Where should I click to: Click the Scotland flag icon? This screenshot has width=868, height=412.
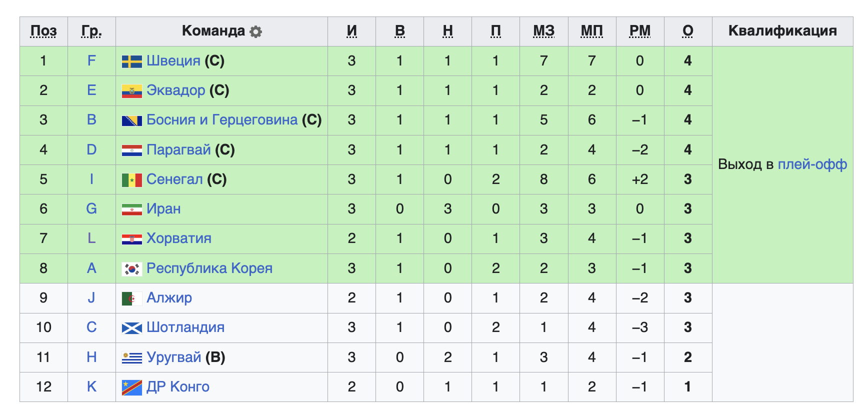[x=132, y=328]
